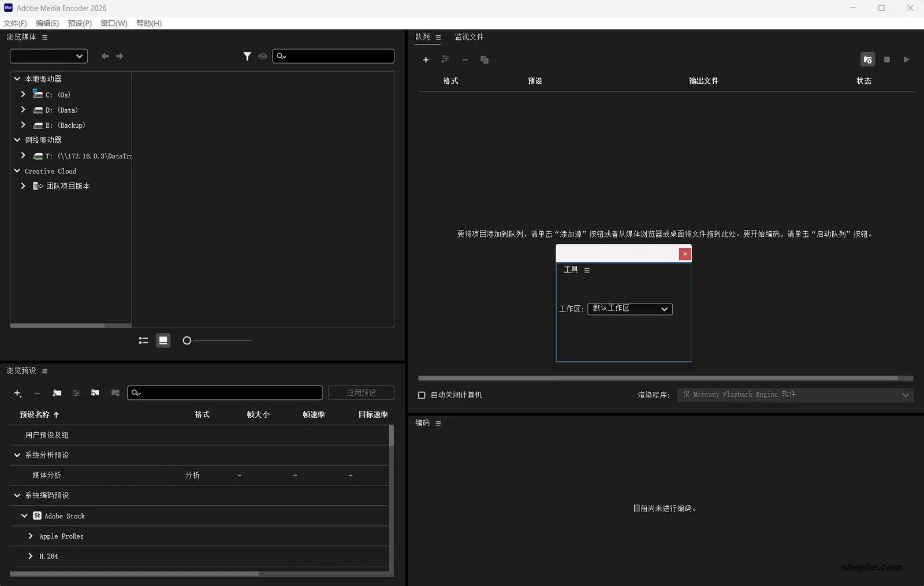This screenshot has height=586, width=924.
Task: Click the import presets icon
Action: (95, 393)
